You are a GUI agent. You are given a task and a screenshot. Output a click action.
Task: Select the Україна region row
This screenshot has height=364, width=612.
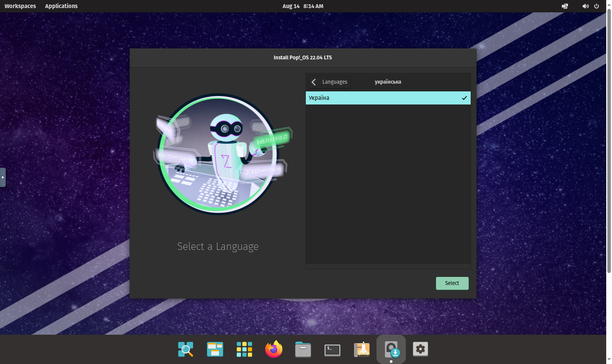point(388,98)
